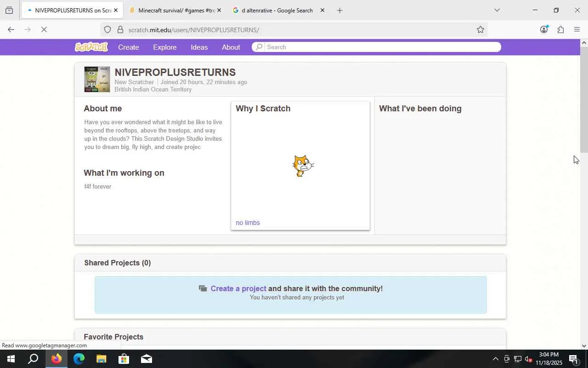Viewport: 588px width, 368px height.
Task: Click the Firefox taskbar icon
Action: point(57,359)
